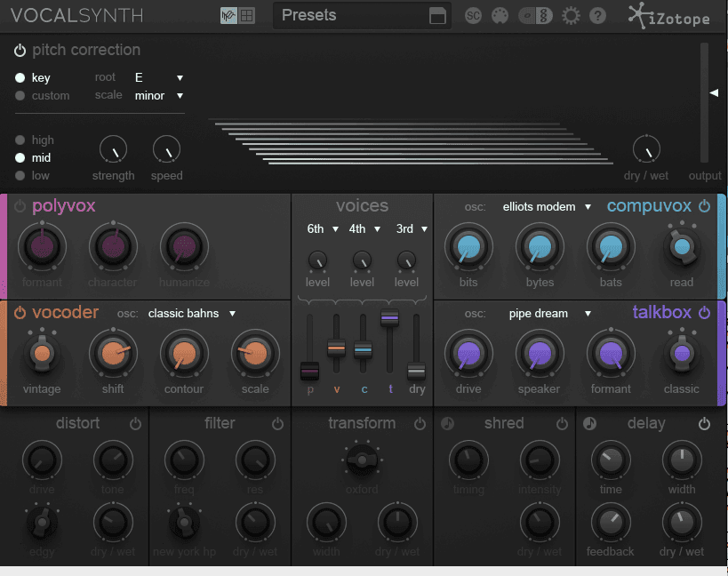
Task: Click the vocoder scale knob
Action: tap(255, 353)
